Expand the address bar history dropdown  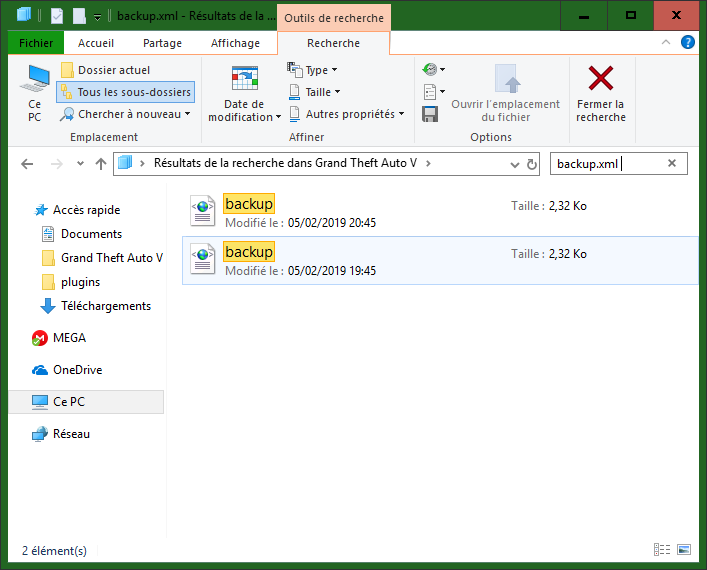(x=514, y=165)
